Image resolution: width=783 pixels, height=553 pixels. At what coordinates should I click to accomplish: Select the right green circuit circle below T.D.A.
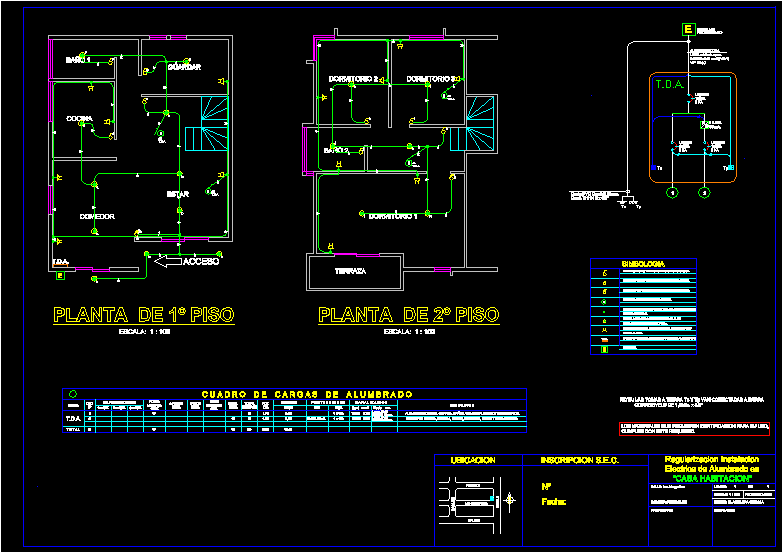tap(704, 191)
